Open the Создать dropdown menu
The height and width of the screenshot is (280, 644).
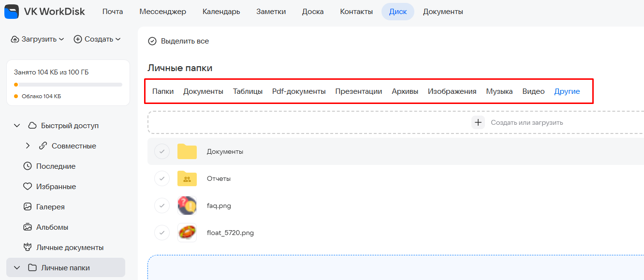97,39
